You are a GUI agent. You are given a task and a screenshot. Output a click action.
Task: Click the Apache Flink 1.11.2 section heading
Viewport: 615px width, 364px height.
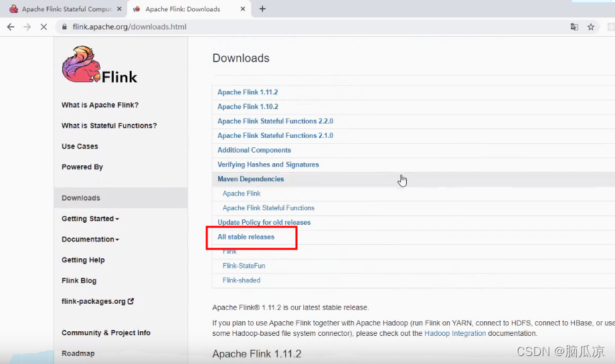point(257,354)
